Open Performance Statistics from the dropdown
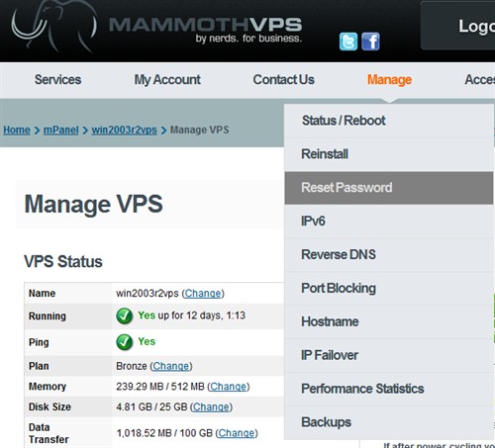 (389, 389)
